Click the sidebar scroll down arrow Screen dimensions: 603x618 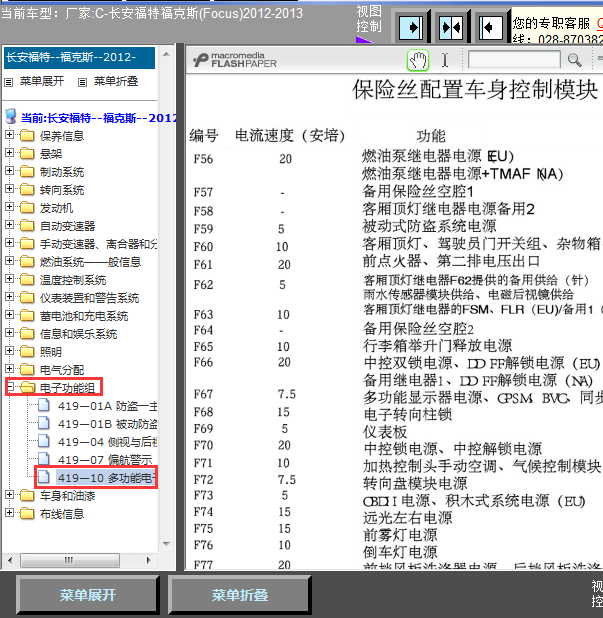point(166,544)
